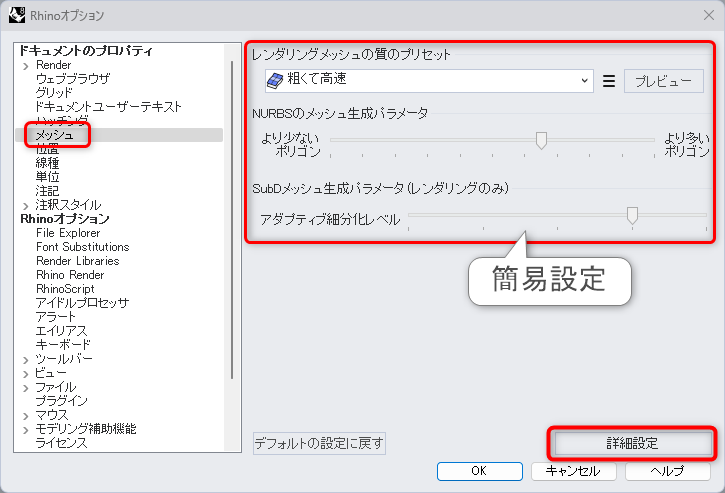
Task: Open help with the ヘルプ button
Action: coord(668,471)
